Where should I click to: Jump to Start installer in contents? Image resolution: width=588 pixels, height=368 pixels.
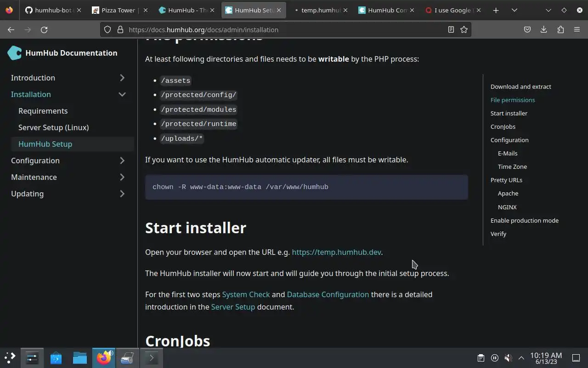(x=509, y=113)
